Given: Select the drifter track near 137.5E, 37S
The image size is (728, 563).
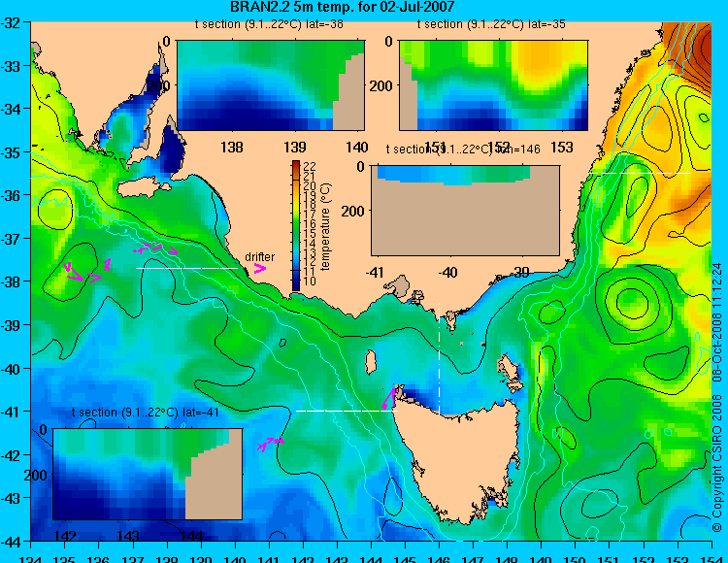Looking at the screenshot, I should coord(155,248).
